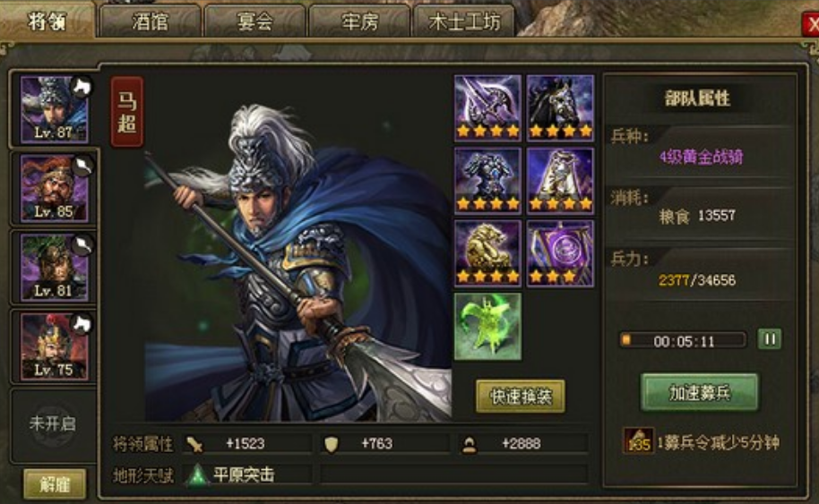Click the 募兵令 token icon
The image size is (819, 504).
pyautogui.click(x=639, y=440)
